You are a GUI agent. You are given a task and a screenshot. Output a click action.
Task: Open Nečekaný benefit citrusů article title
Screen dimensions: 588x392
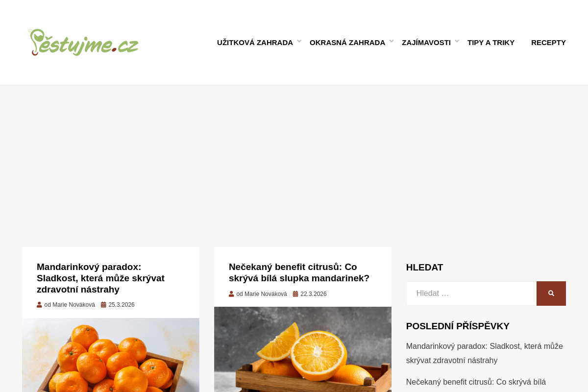(x=299, y=272)
